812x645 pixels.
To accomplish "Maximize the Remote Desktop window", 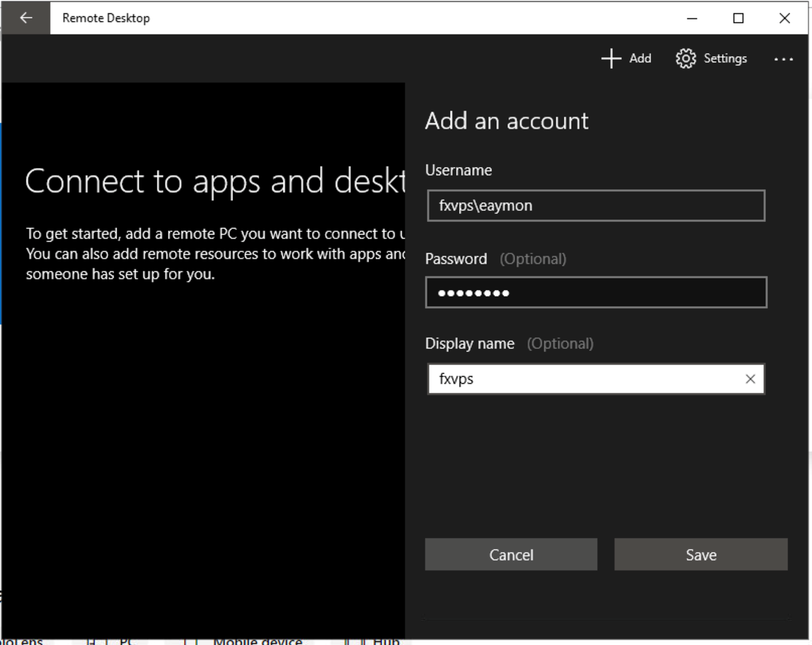I will pos(738,18).
